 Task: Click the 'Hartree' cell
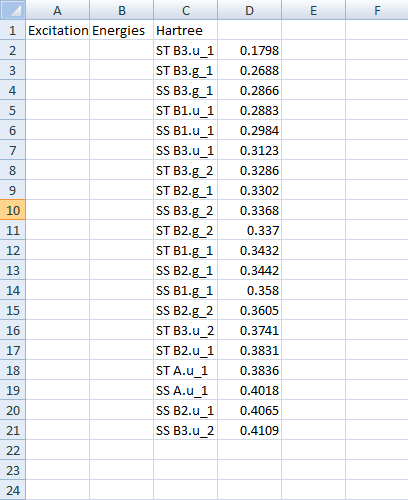click(x=185, y=30)
